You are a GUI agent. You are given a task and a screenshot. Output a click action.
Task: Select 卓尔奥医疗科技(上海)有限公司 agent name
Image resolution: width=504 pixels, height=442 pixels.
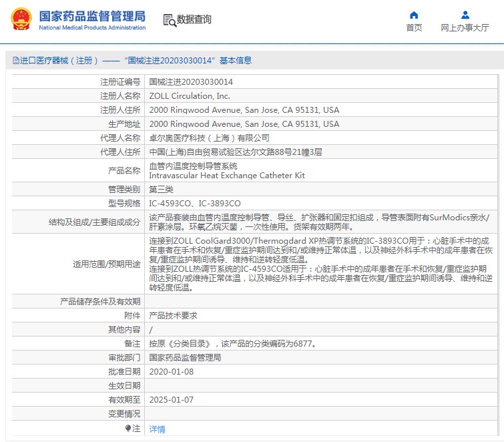click(209, 138)
